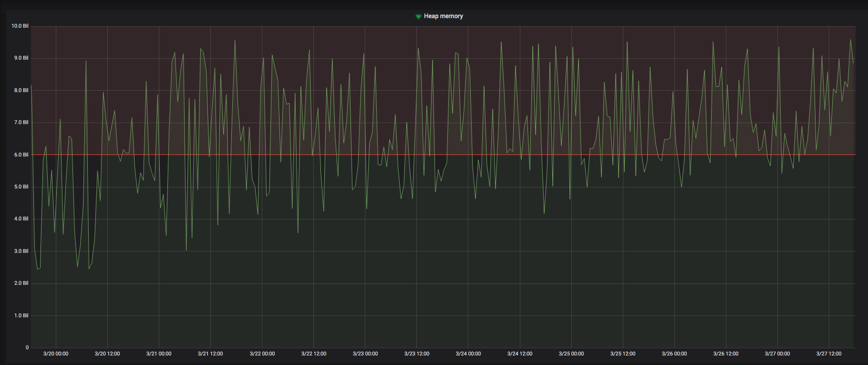Click the 0 y-axis label
868x365 pixels.
click(x=27, y=347)
